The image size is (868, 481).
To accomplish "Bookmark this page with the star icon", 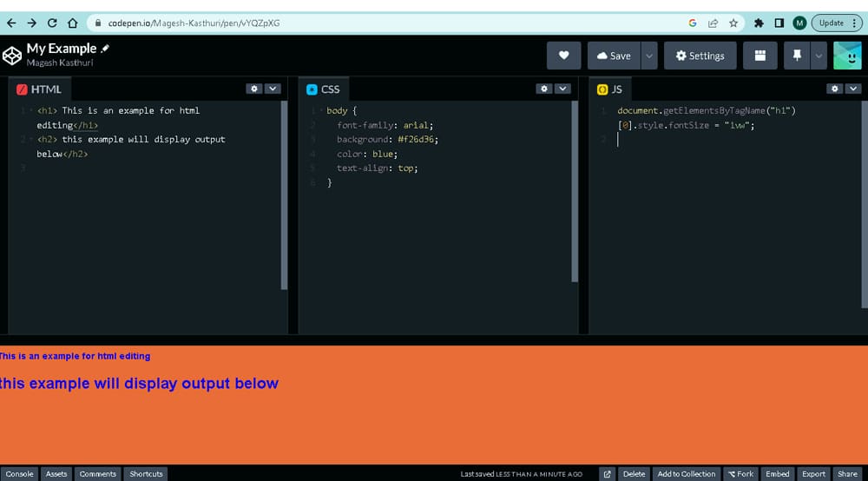I will pos(733,23).
